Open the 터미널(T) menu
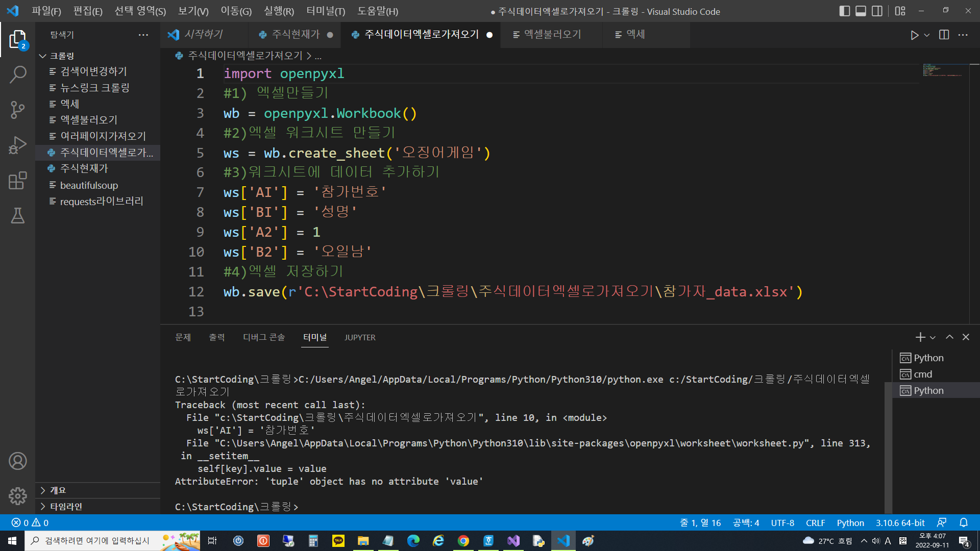The width and height of the screenshot is (980, 551). (x=326, y=11)
